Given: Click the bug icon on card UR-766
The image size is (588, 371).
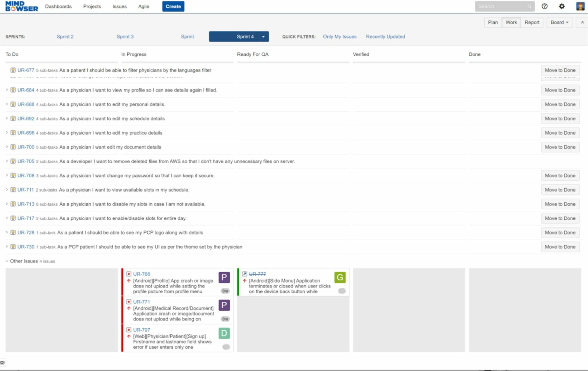Looking at the screenshot, I should pyautogui.click(x=129, y=274).
